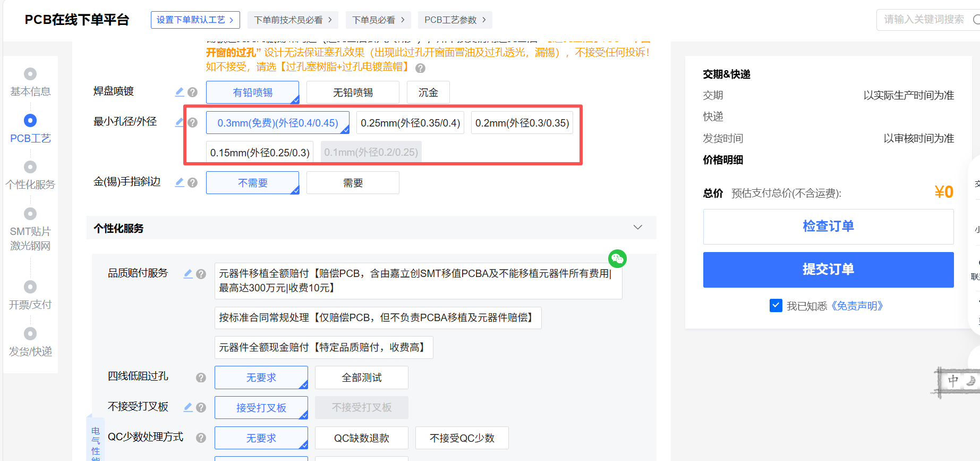Select 按标准合同常规处理 compensation option
This screenshot has width=980, height=461.
[x=378, y=318]
